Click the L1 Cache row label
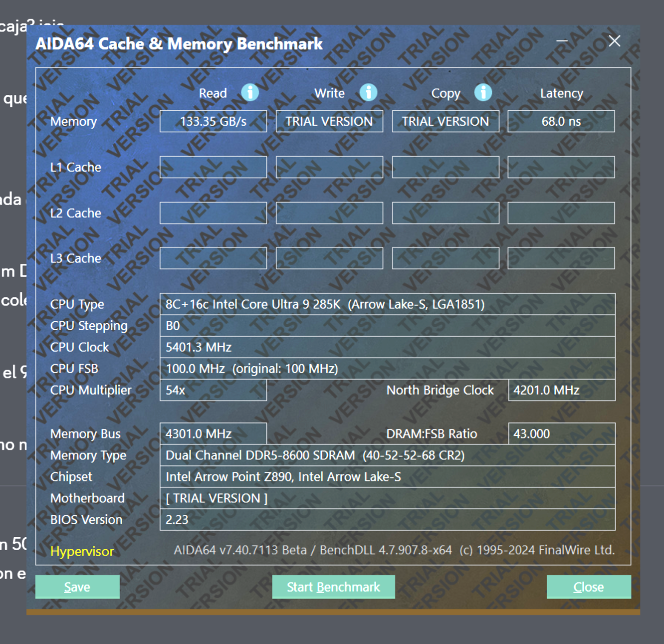Screen dimensions: 664x644 click(76, 167)
